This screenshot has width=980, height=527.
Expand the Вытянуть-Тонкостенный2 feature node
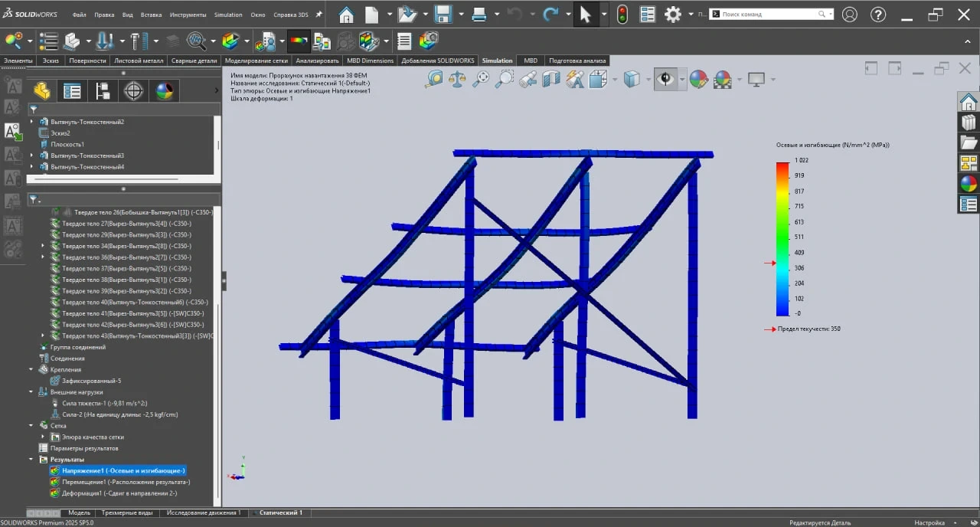[x=32, y=122]
